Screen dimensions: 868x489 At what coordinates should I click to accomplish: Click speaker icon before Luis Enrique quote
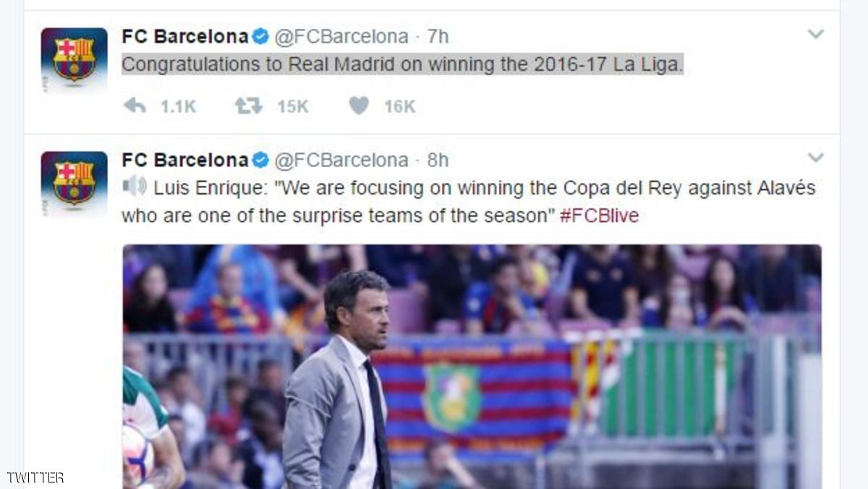135,187
